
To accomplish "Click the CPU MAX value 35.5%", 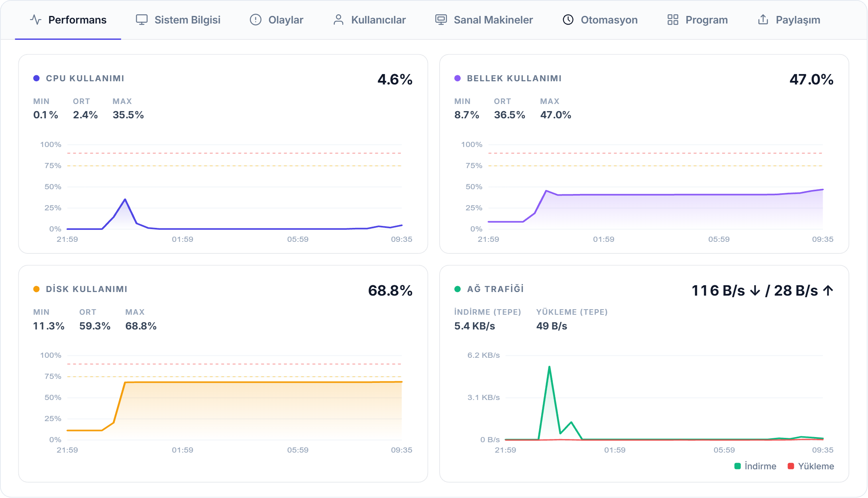I will (x=128, y=115).
